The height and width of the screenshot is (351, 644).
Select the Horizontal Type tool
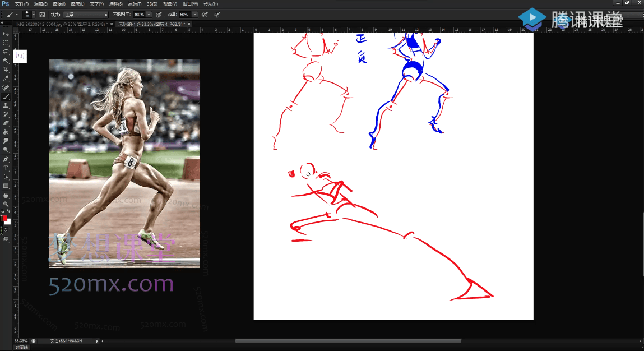coord(6,168)
